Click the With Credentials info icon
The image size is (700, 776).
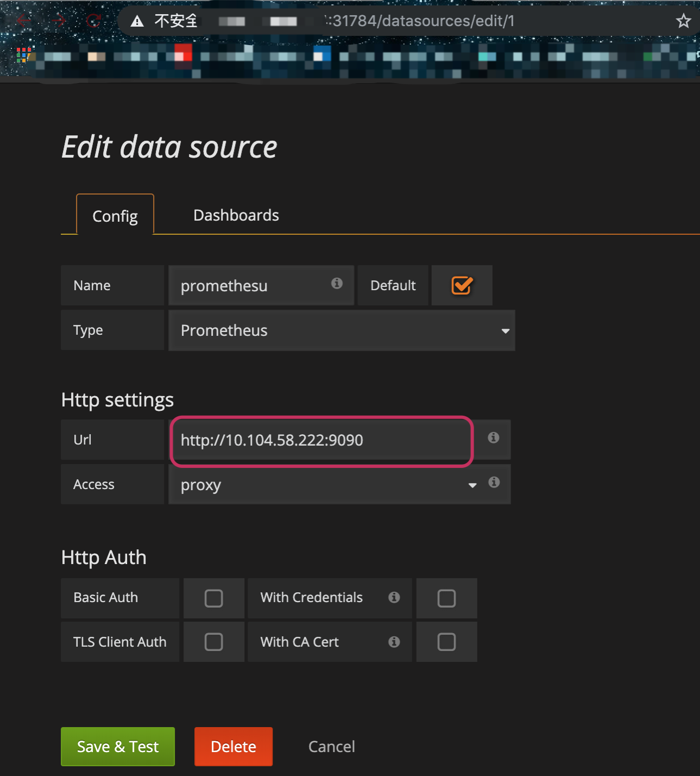click(x=394, y=597)
